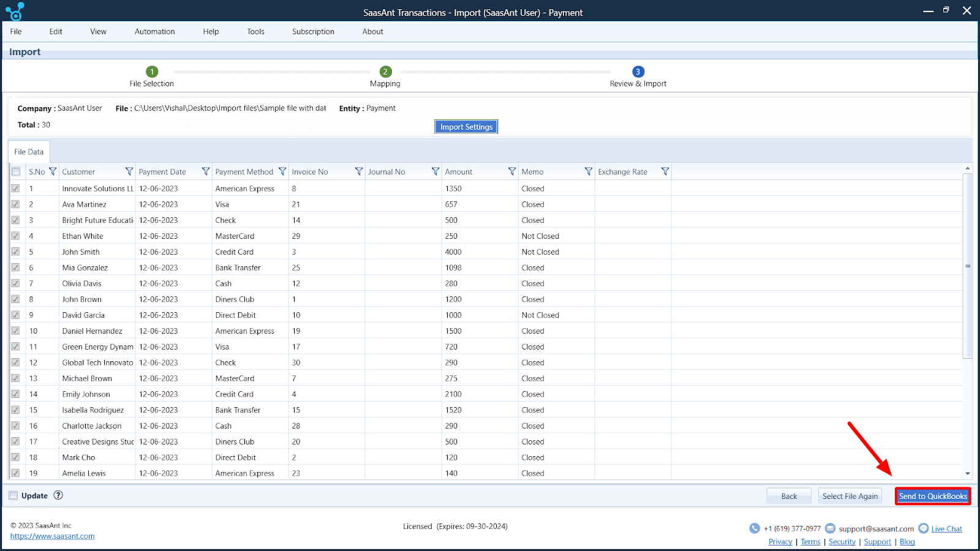Click the email envelope icon in footer
The height and width of the screenshot is (551, 980).
(x=830, y=528)
